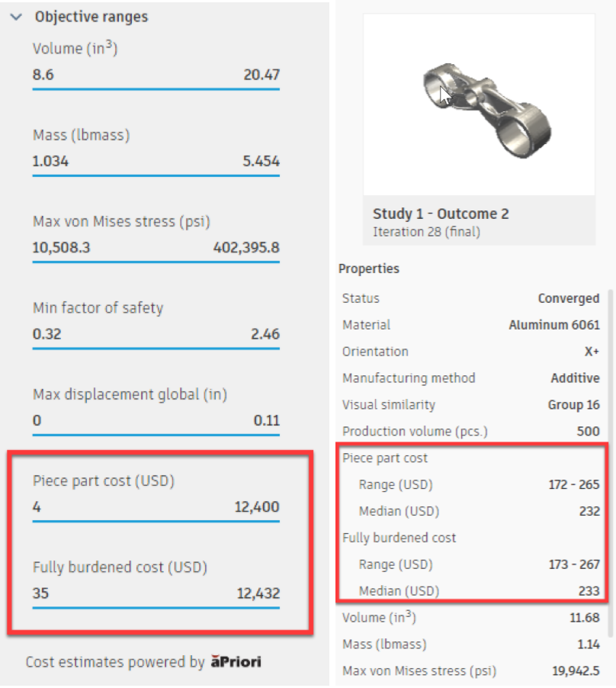The width and height of the screenshot is (616, 688).
Task: Adjust the Min factor of safety slider
Action: click(156, 349)
